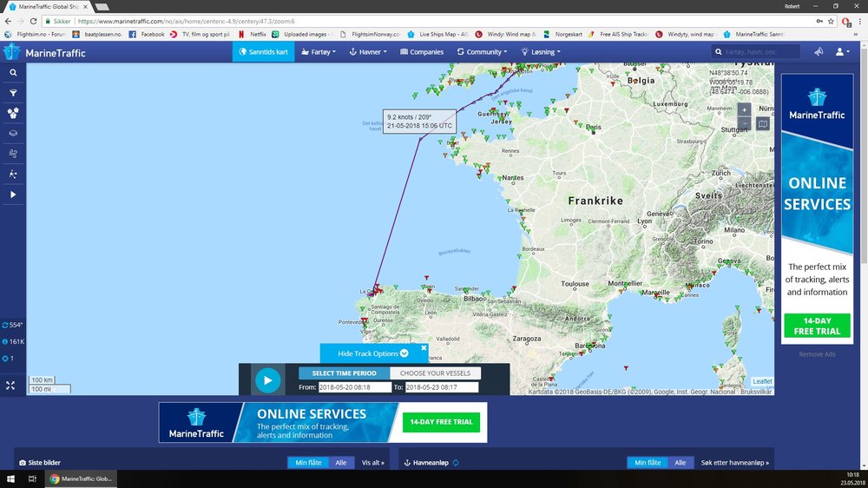
Task: Open the Norgeskart bookmark
Action: pos(562,35)
